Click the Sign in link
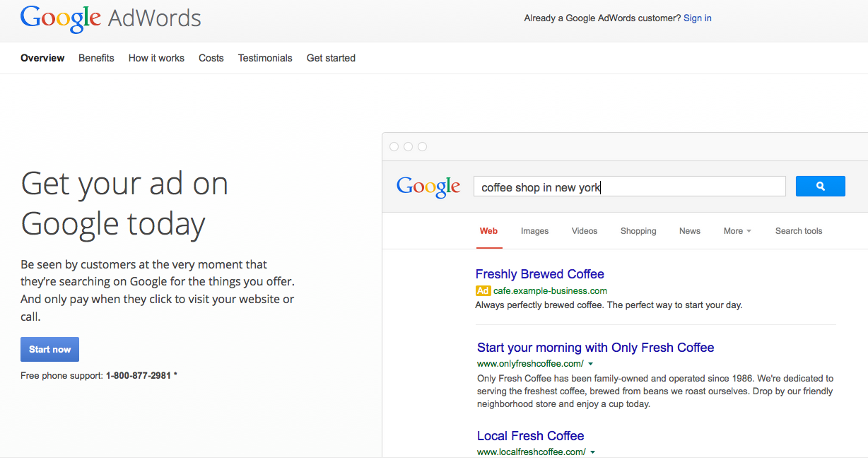868x472 pixels. coord(697,18)
